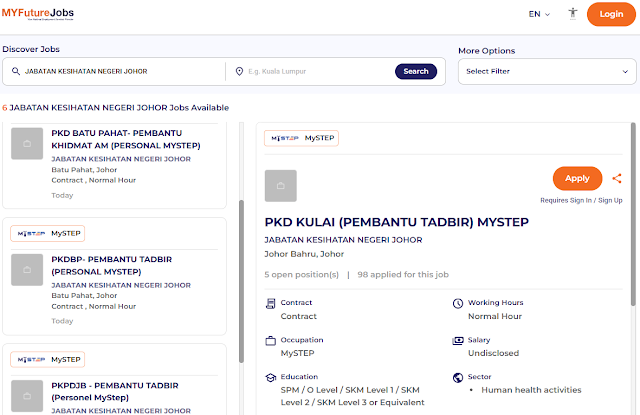Click the Salary money icon
Screen dimensions: 640x415
(458, 341)
